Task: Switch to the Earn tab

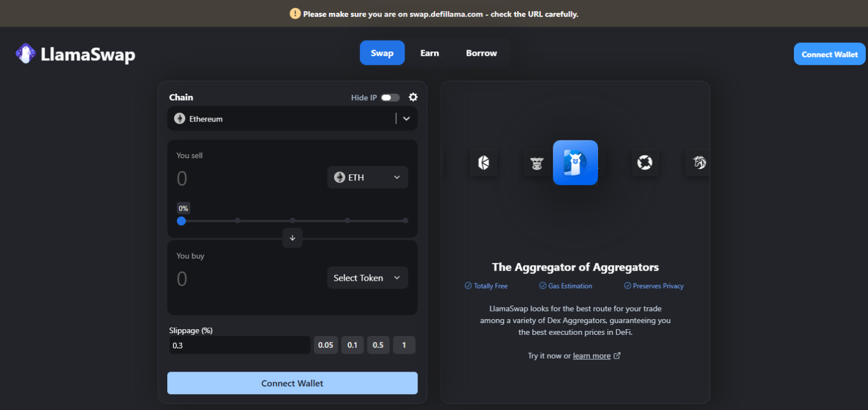Action: point(429,53)
